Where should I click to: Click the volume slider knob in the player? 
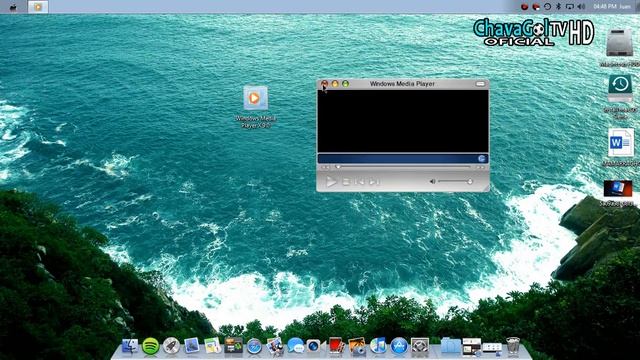[470, 181]
